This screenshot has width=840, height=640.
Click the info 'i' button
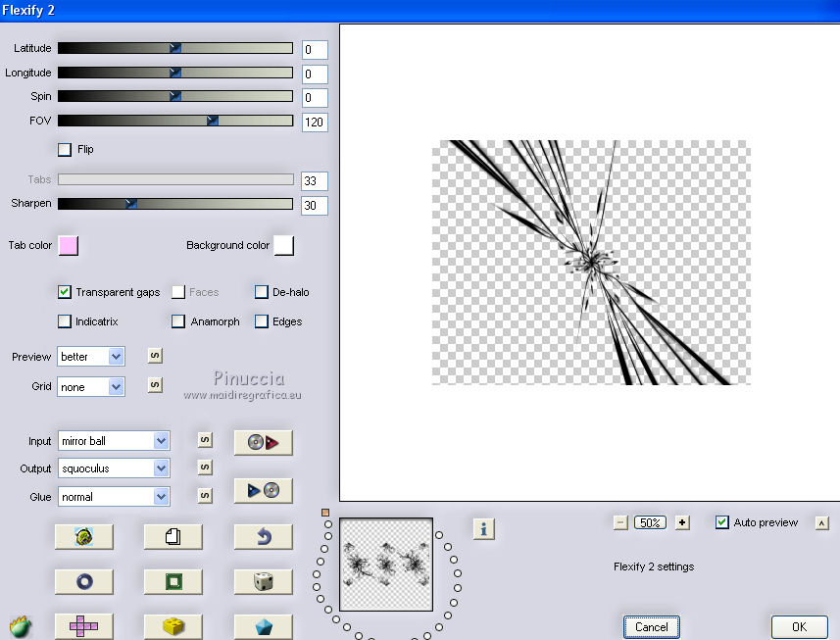[484, 529]
